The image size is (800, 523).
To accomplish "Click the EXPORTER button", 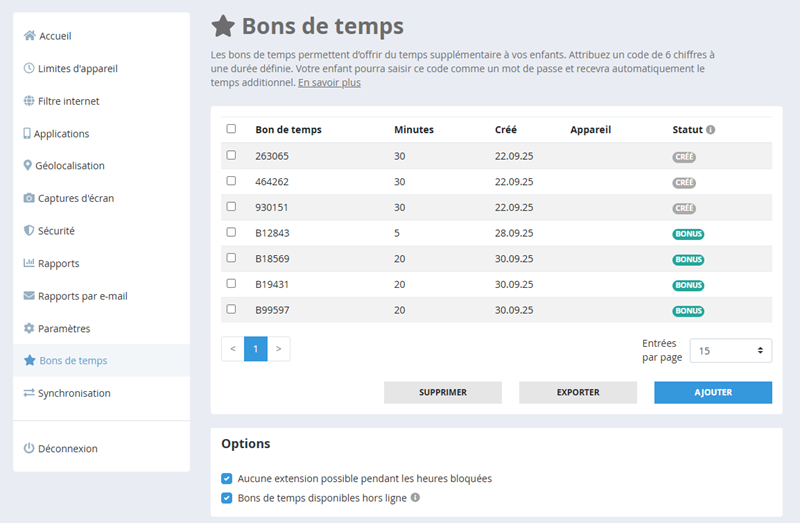I will click(x=577, y=392).
